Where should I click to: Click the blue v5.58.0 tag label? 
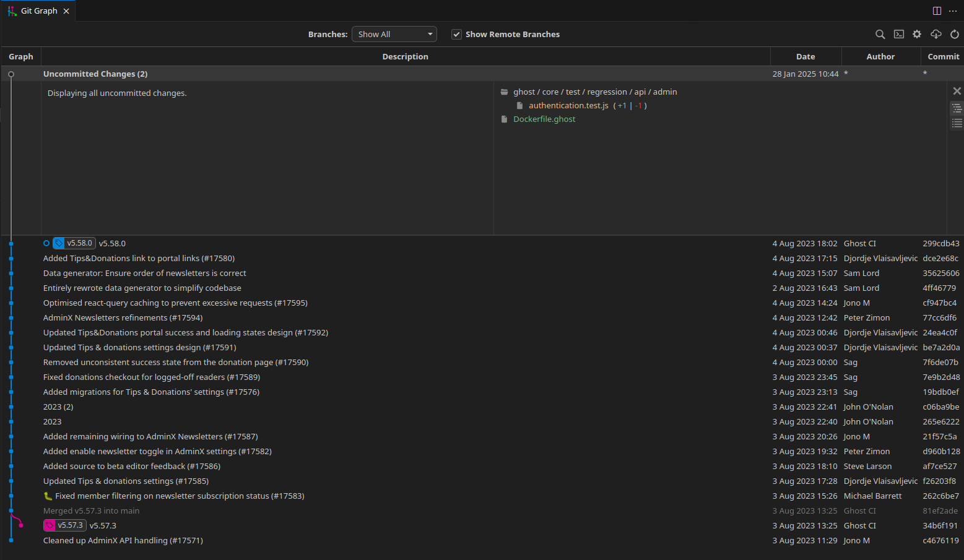tap(74, 243)
